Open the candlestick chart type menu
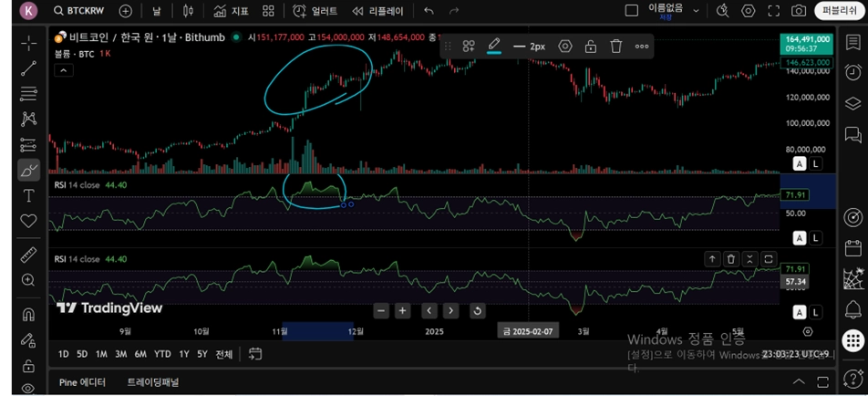Screen dimensions: 868x396 (x=188, y=11)
